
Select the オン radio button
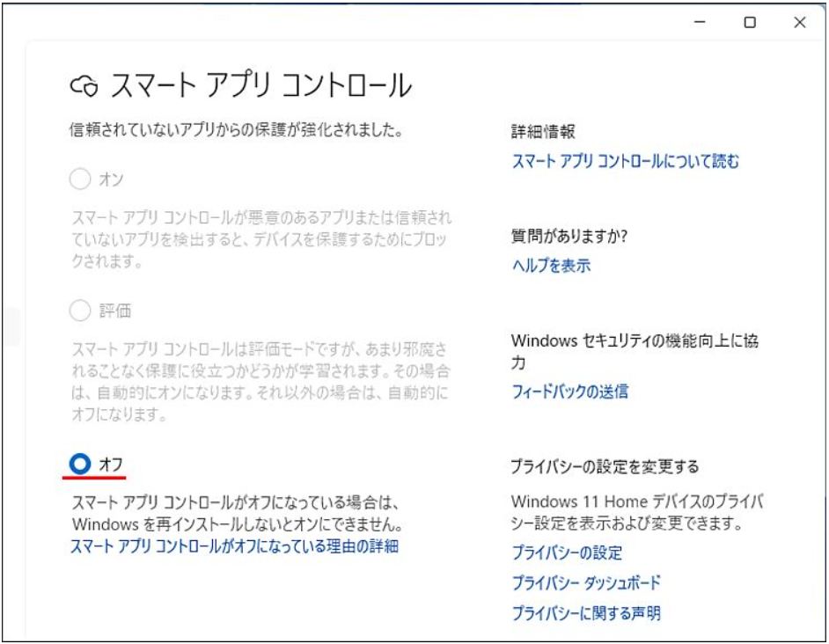click(x=80, y=179)
